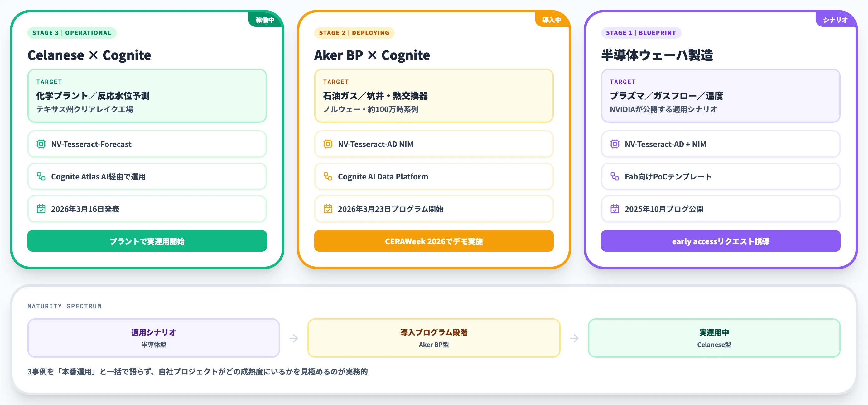Click the STAGE 3 | OPERATIONAL pill
The height and width of the screenshot is (405, 868).
tap(72, 33)
